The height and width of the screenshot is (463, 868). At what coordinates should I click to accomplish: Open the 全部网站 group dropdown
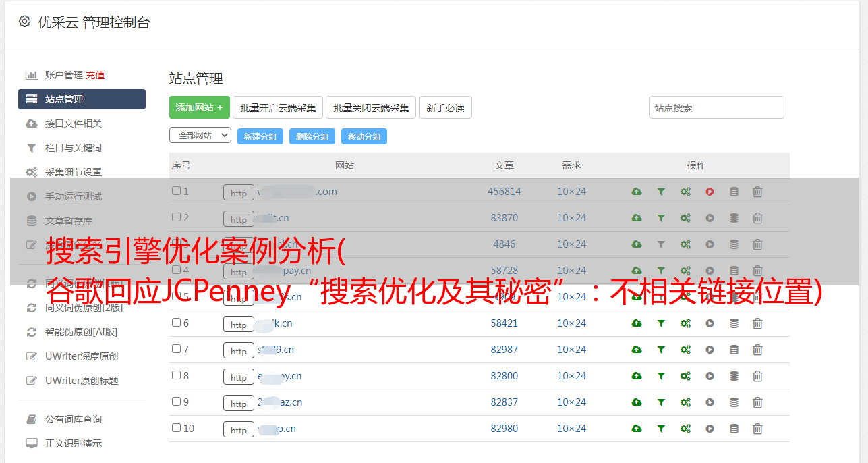(200, 136)
